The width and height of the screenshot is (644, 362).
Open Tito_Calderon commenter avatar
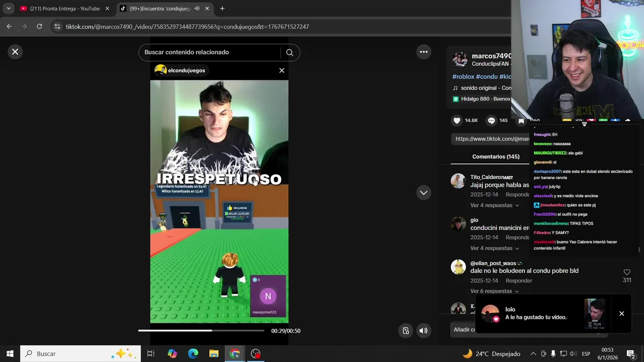[x=458, y=181]
